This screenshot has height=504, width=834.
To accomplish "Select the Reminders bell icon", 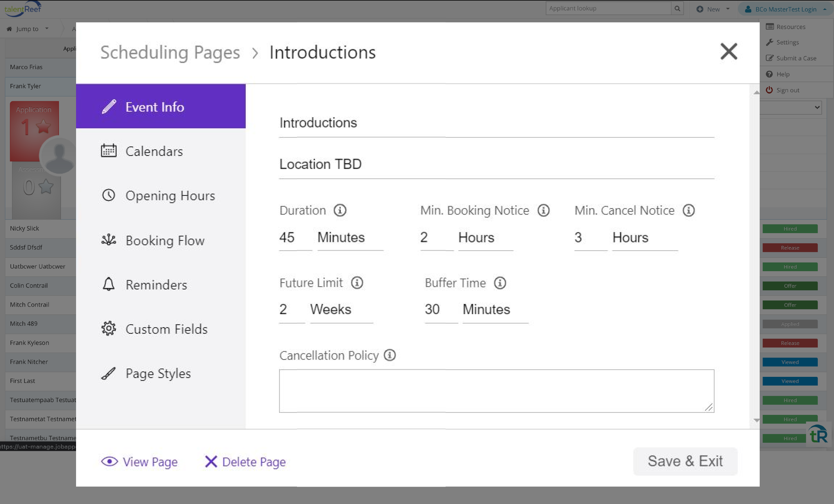I will click(x=108, y=284).
